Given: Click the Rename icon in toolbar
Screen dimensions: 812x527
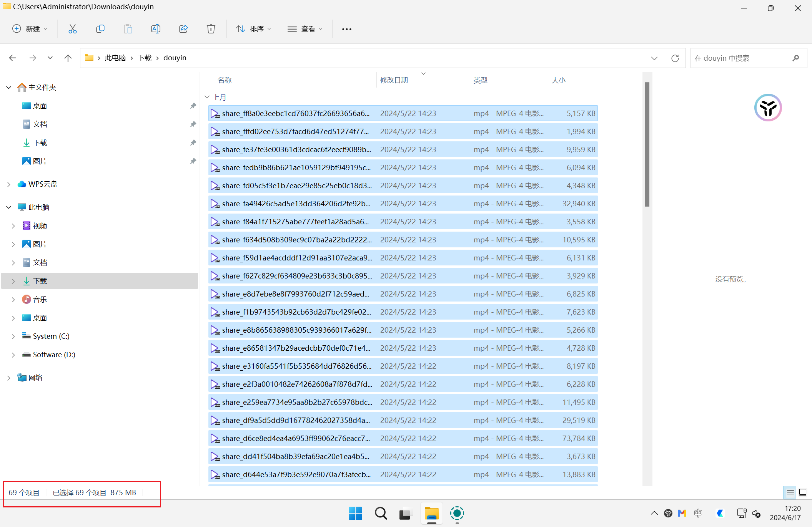Looking at the screenshot, I should (x=155, y=29).
